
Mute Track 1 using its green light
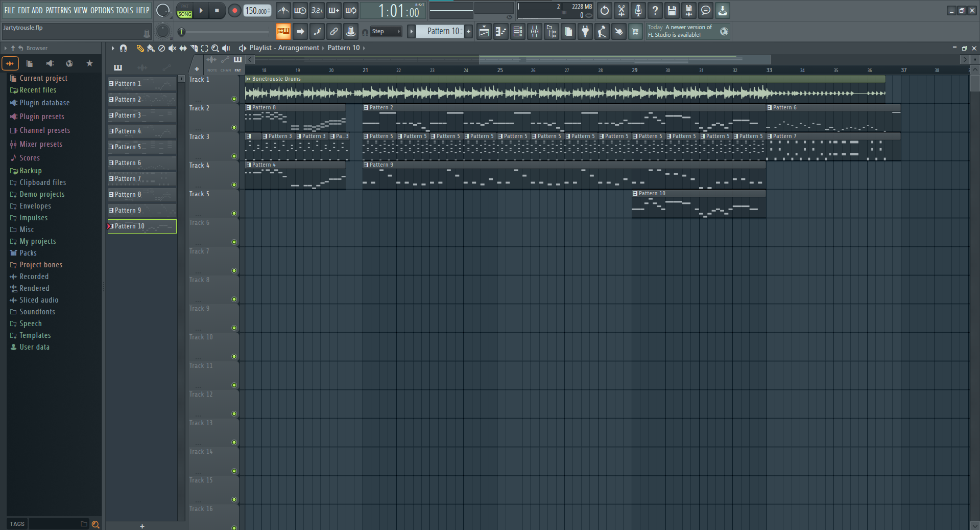234,99
